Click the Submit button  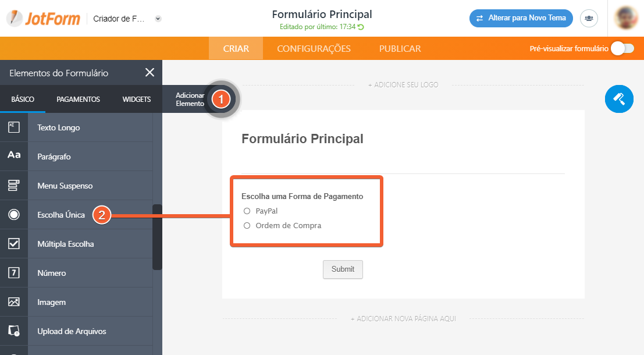point(343,269)
